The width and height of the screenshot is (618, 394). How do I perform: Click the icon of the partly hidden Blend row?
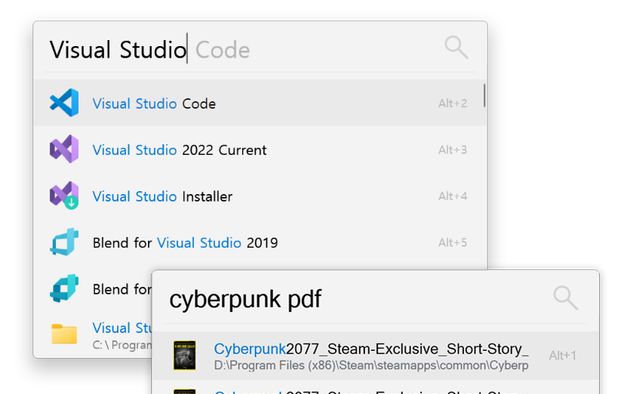pyautogui.click(x=64, y=288)
